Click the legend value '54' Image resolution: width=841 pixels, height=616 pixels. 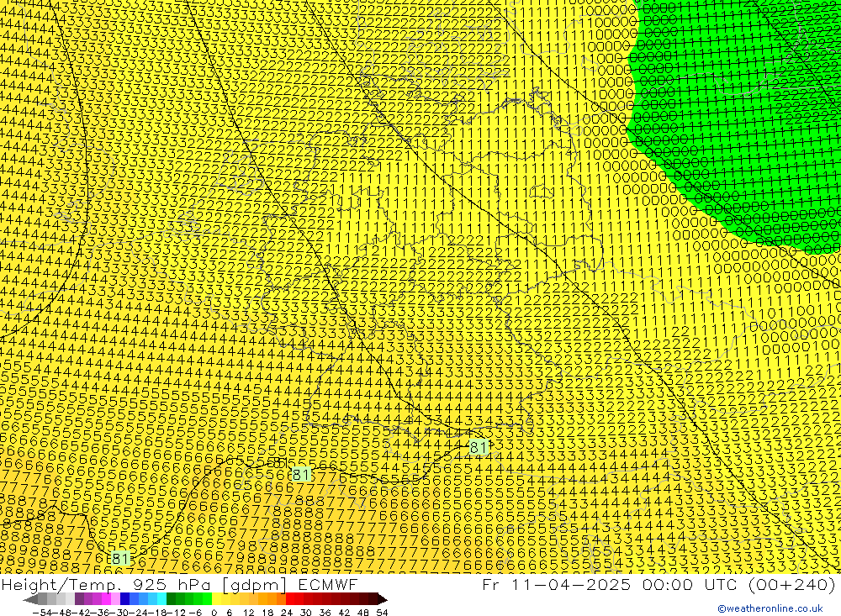pos(382,613)
